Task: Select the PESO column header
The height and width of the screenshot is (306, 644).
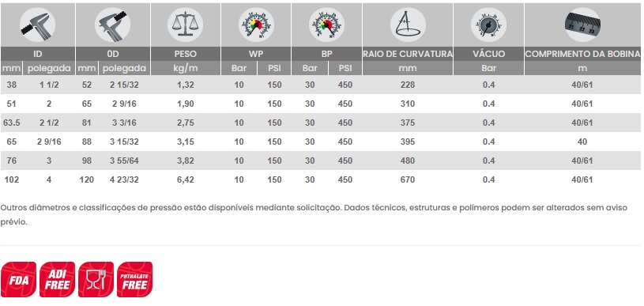Action: (185, 54)
